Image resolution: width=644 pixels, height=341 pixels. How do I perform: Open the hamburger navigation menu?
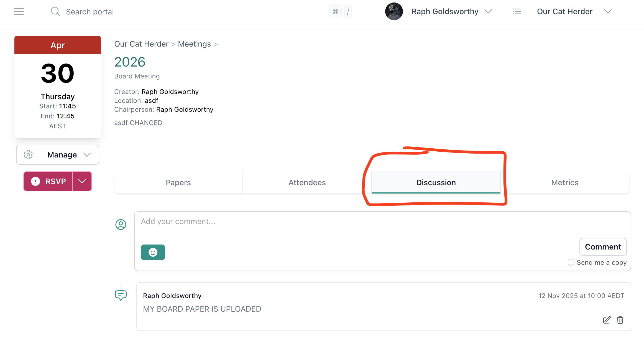19,11
